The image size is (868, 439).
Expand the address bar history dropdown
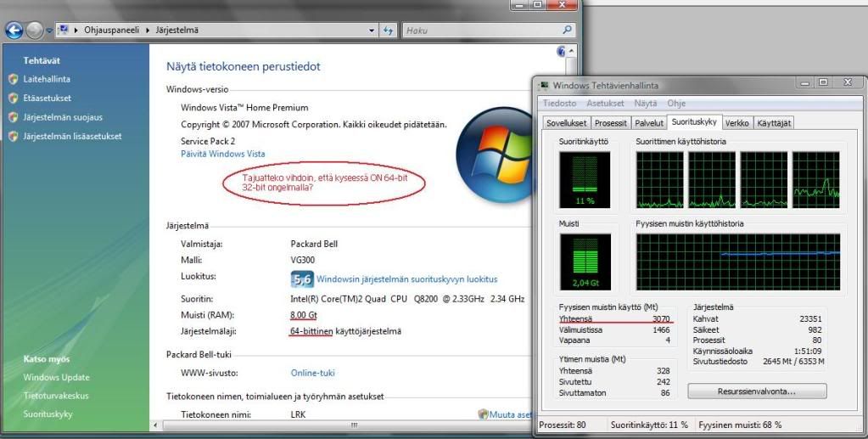point(372,31)
